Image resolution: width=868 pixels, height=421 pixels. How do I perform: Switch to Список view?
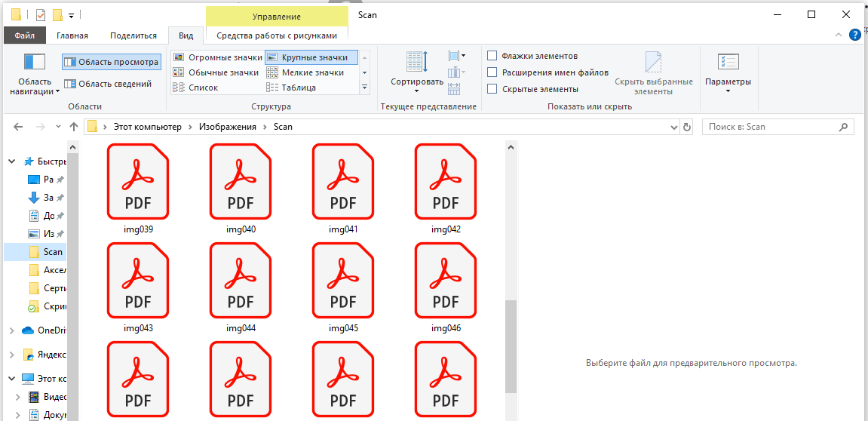point(196,88)
